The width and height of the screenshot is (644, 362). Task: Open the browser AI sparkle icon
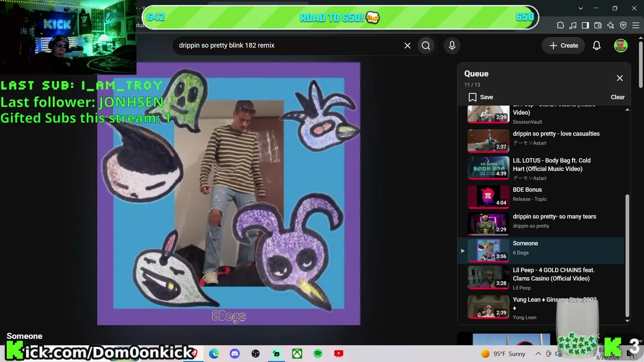point(610,26)
